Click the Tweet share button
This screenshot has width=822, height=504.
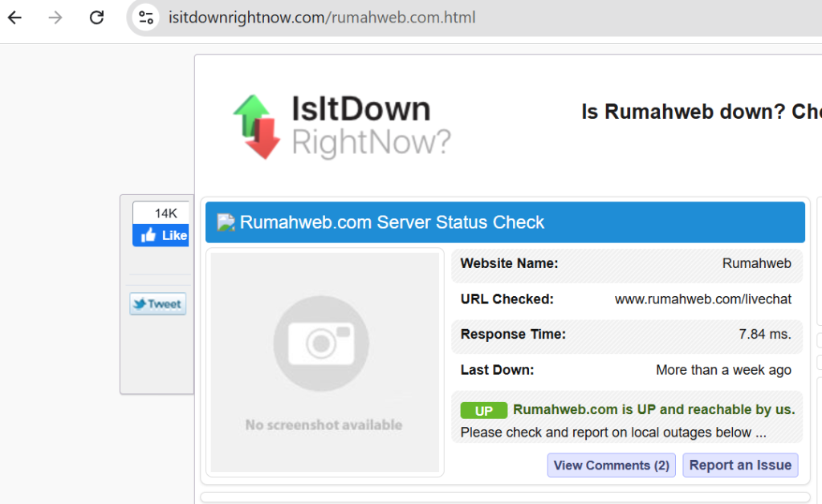pos(157,303)
